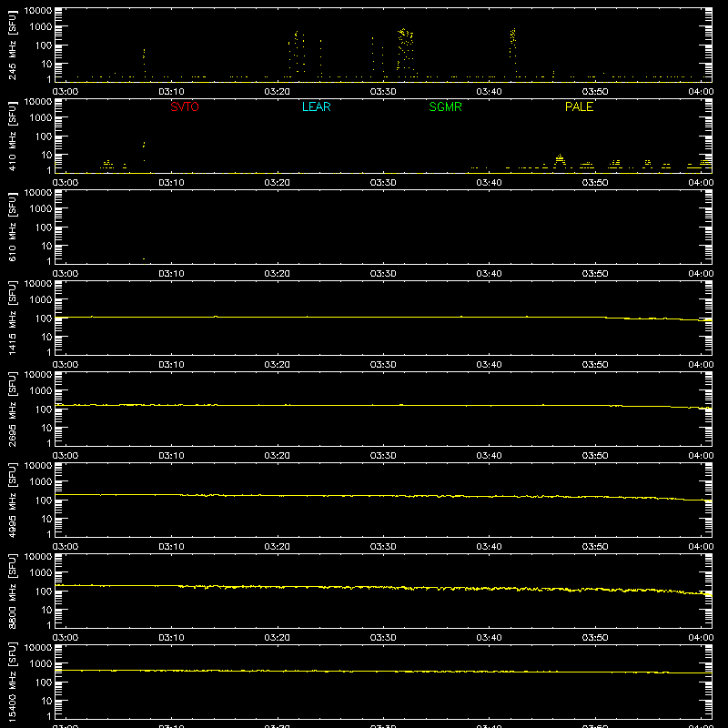Click 03:40 tick label below 410 MHz plot
The width and height of the screenshot is (728, 728).
tap(489, 183)
